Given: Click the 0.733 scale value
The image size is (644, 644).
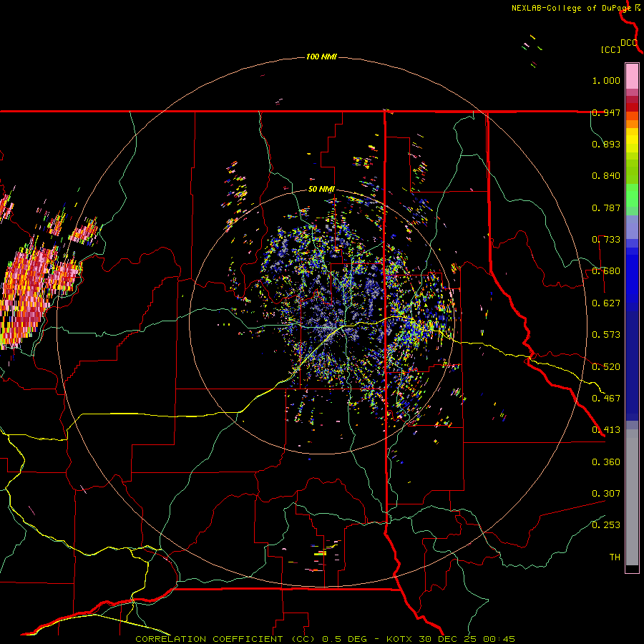Looking at the screenshot, I should click(x=606, y=240).
